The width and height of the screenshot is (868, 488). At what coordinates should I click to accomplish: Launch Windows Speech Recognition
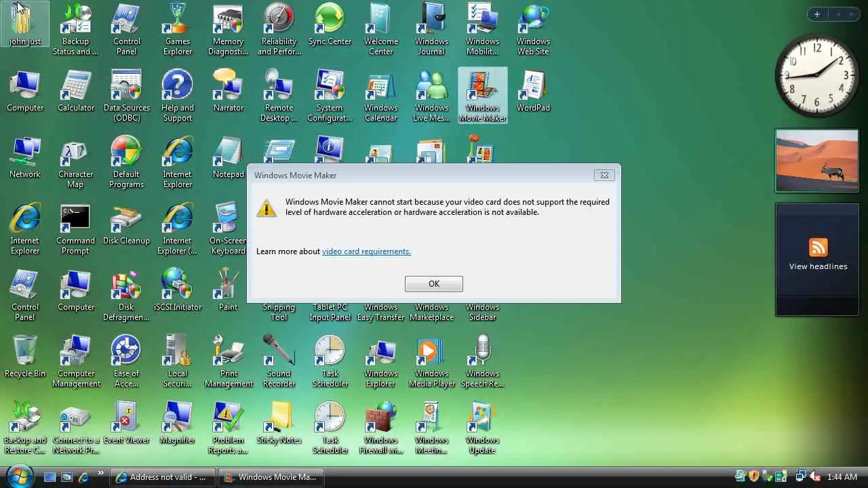(482, 361)
